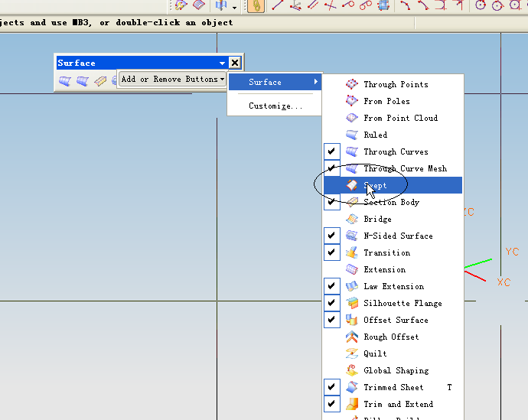Image resolution: width=528 pixels, height=420 pixels.
Task: Select the From Poles surface icon
Action: [351, 101]
